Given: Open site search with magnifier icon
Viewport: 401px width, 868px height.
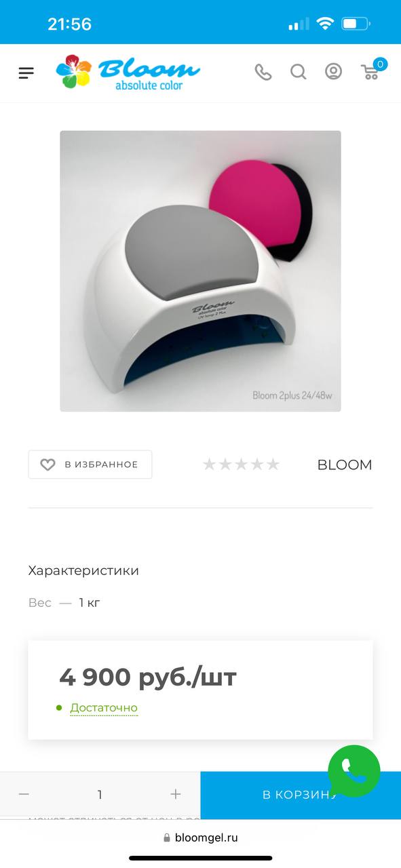Looking at the screenshot, I should point(298,72).
